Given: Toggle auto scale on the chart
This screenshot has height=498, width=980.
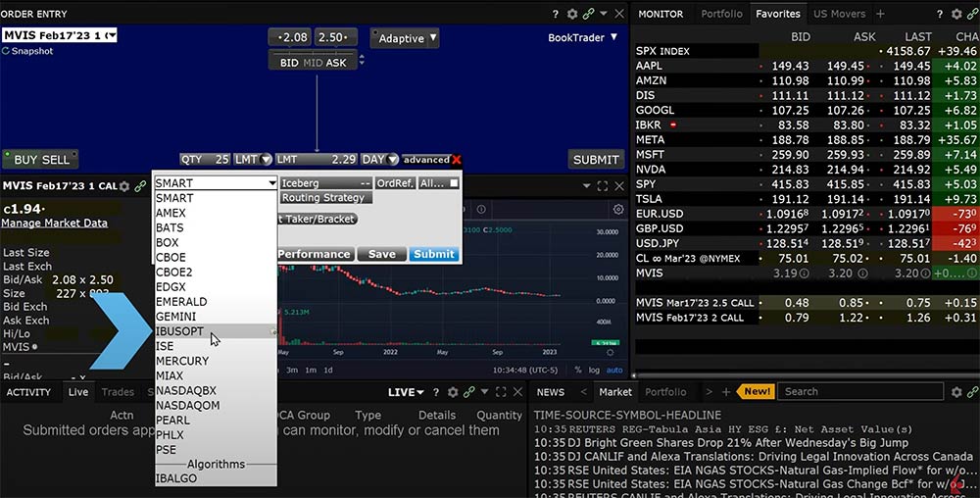Looking at the screenshot, I should [614, 370].
